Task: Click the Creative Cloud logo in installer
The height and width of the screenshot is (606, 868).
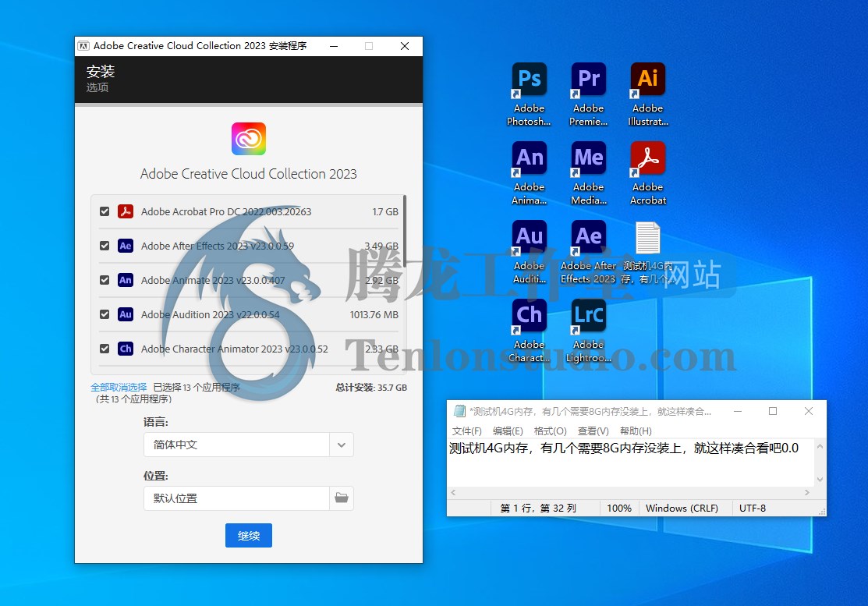Action: 249,139
